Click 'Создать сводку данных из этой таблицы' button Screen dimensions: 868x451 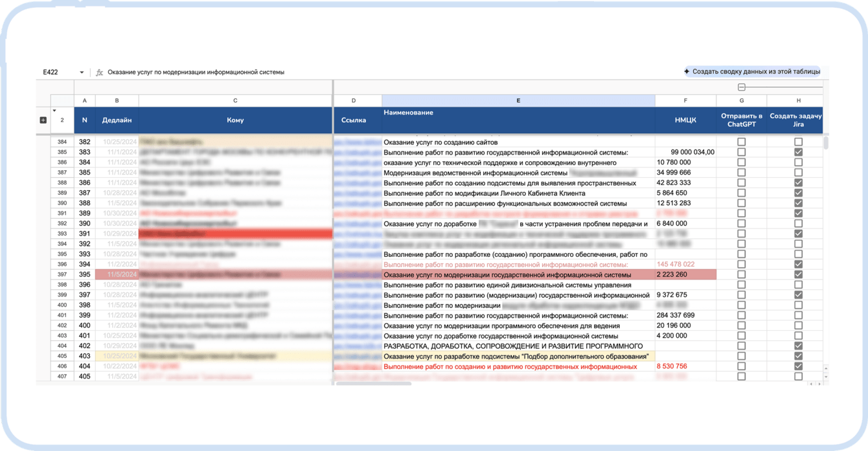(x=751, y=72)
